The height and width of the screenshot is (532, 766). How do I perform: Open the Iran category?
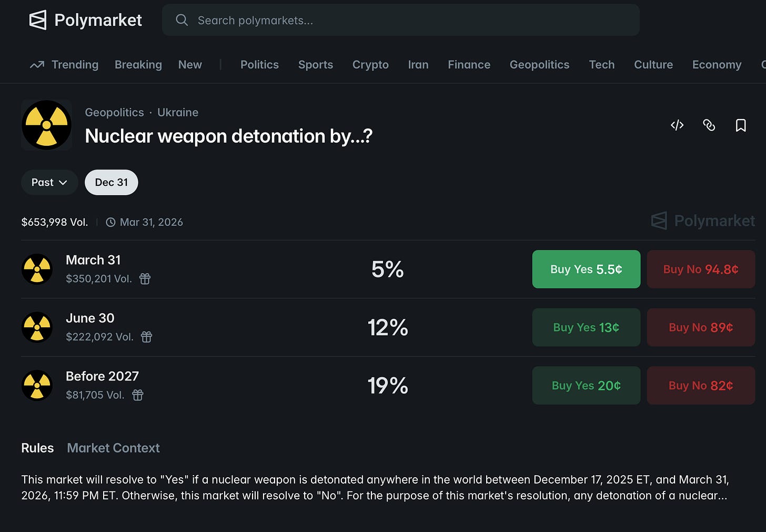(x=418, y=65)
